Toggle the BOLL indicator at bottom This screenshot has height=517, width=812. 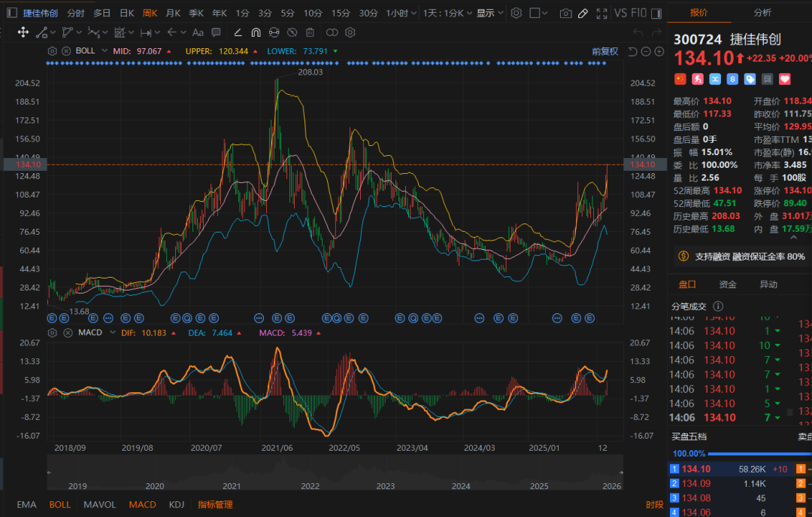pyautogui.click(x=60, y=504)
